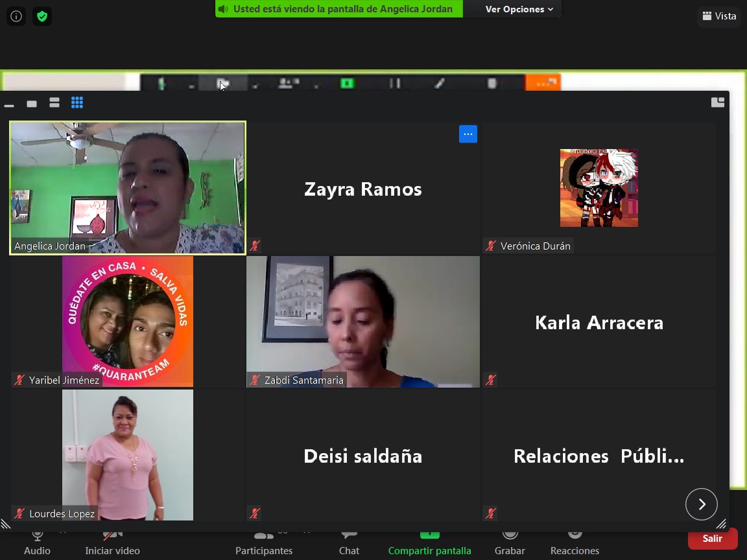Select Zabdi Santamaria's video tile

[363, 322]
